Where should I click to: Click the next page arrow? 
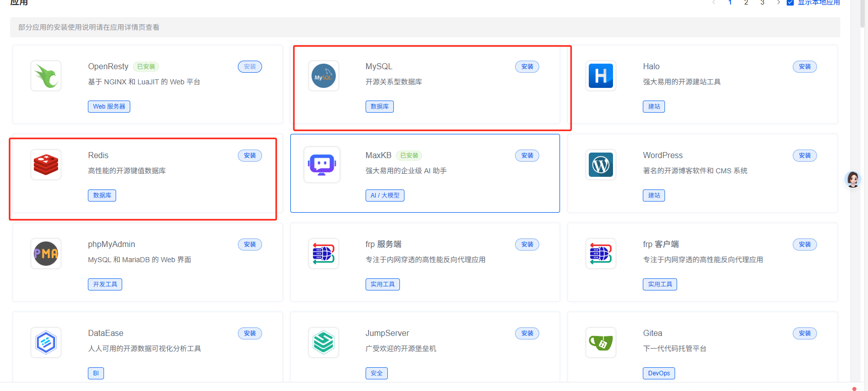[x=778, y=3]
